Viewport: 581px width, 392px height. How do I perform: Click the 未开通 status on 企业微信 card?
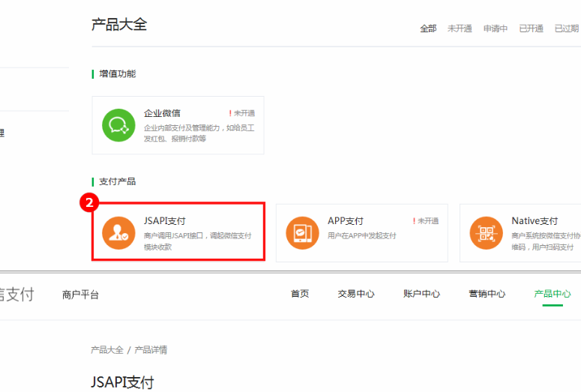click(242, 113)
